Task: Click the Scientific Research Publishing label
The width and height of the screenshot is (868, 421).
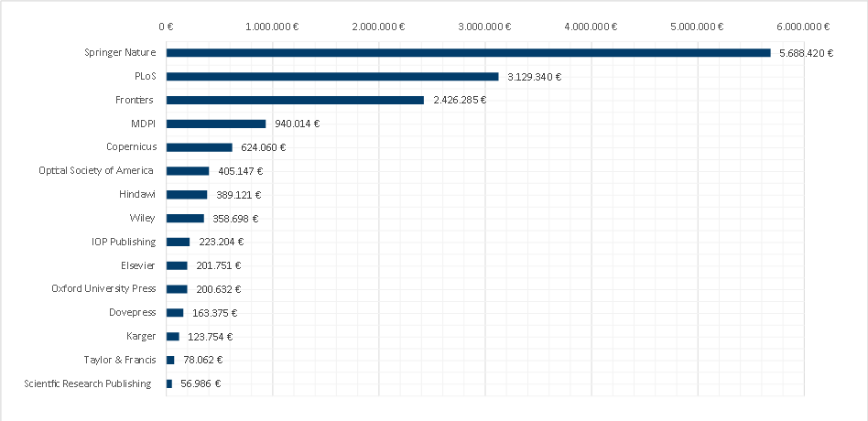Action: coord(88,383)
